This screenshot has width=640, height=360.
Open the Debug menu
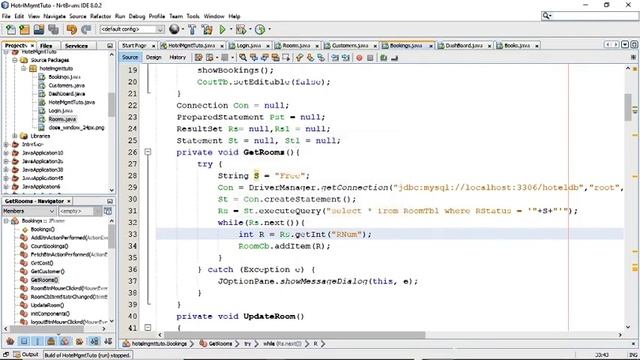tap(137, 16)
